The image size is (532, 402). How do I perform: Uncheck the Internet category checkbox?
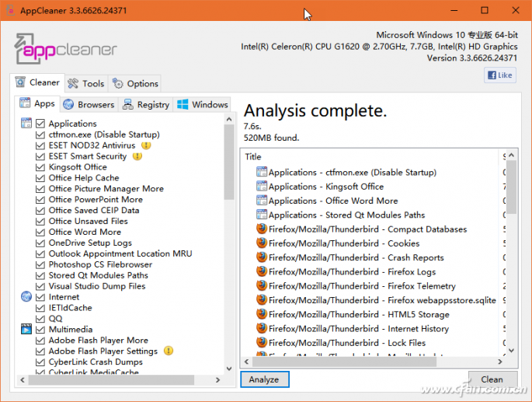click(40, 297)
